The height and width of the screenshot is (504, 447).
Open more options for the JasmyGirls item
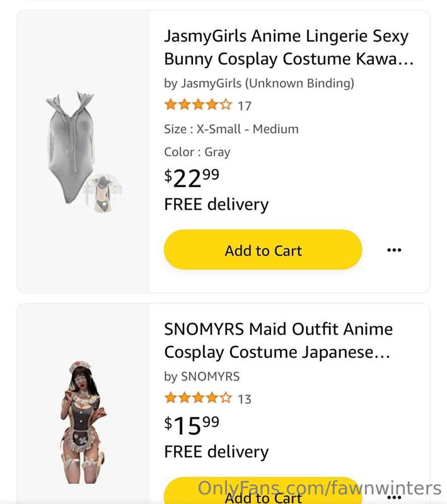point(394,249)
